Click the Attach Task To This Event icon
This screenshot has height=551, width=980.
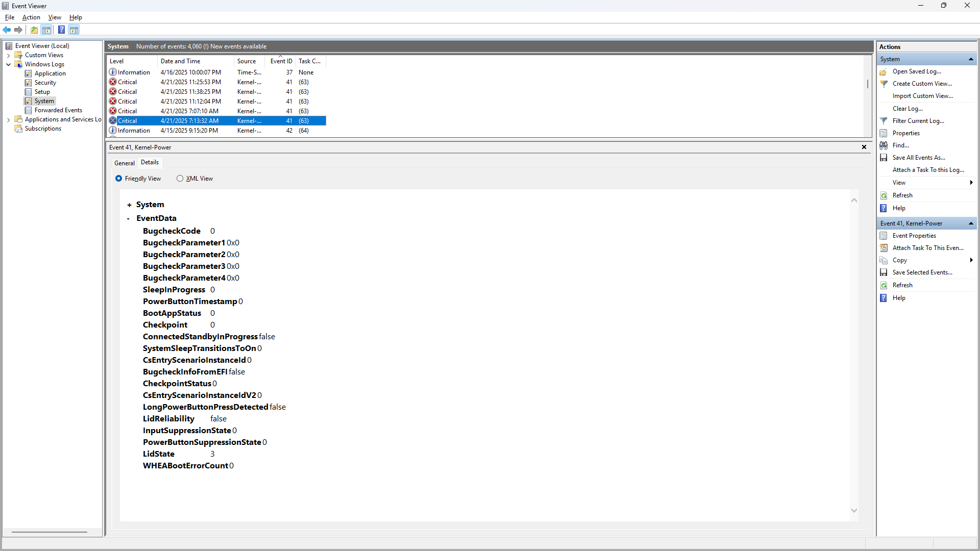[884, 248]
